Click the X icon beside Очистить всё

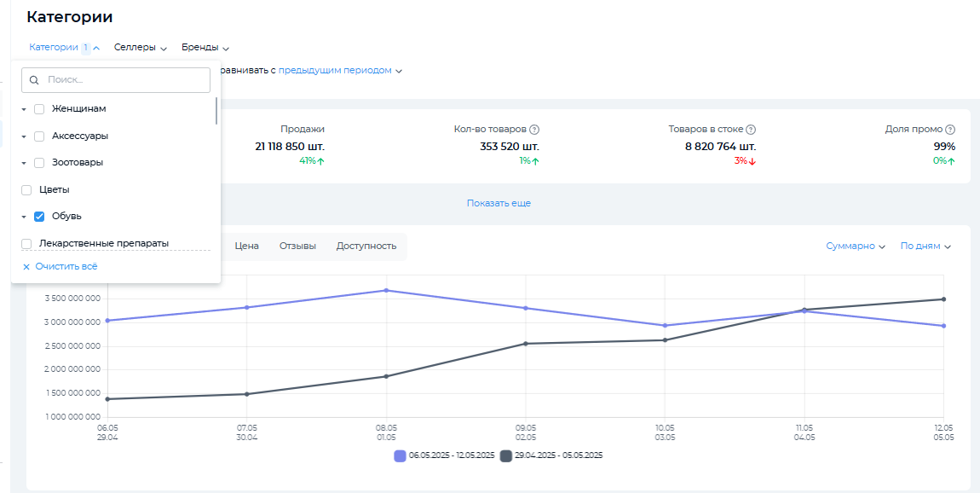(26, 267)
